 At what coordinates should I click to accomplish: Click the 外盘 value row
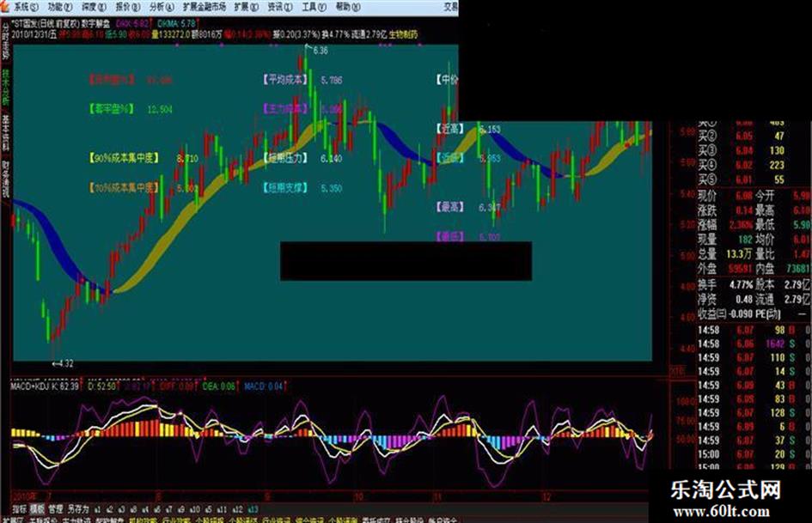tap(725, 268)
